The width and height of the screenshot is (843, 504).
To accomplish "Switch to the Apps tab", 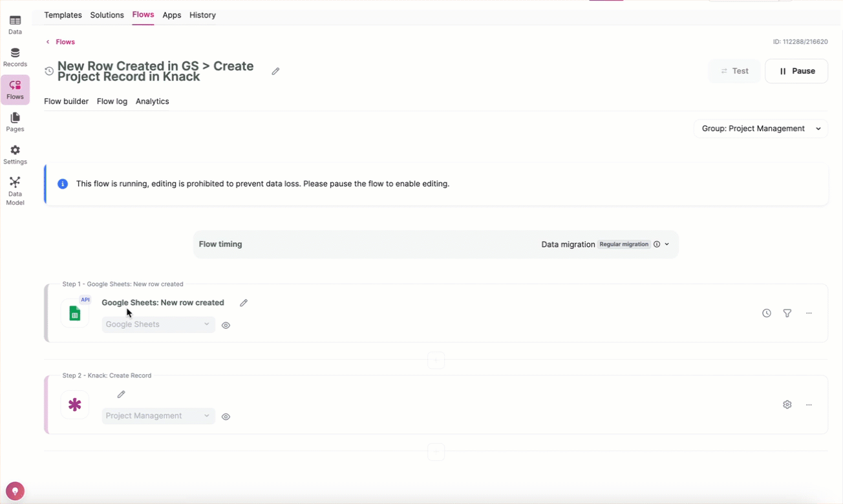I will [172, 15].
